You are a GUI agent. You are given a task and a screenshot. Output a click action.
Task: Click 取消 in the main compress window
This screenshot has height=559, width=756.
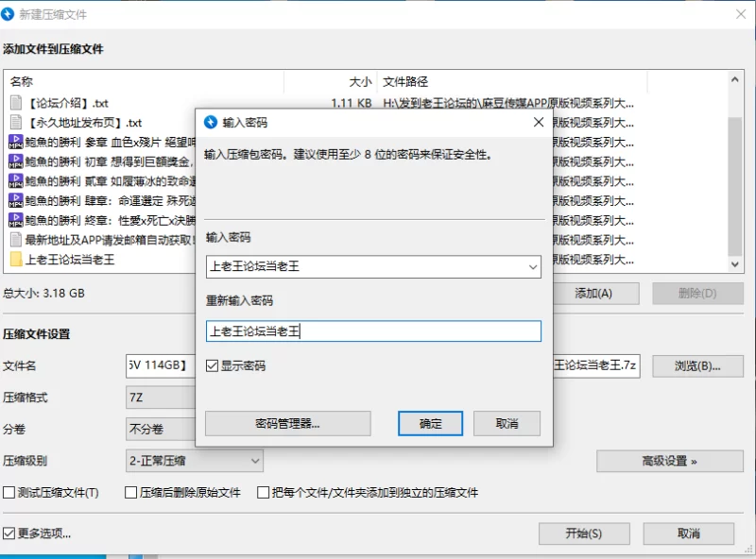click(x=689, y=534)
